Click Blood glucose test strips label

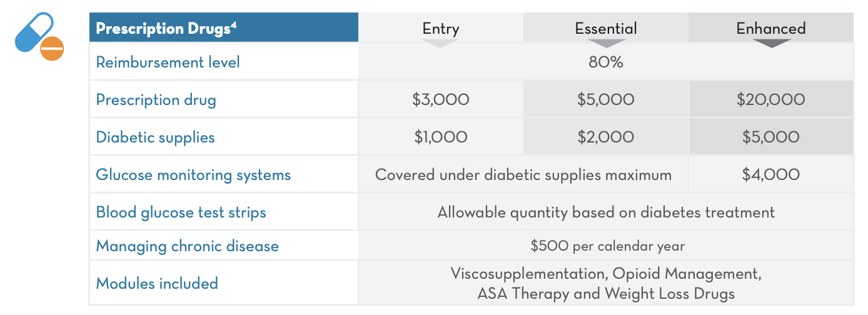pos(181,212)
